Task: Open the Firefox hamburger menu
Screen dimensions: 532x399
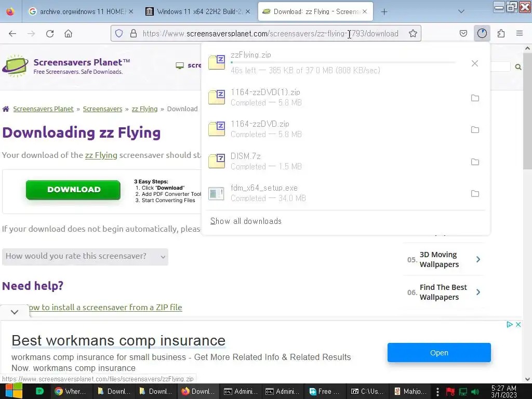Action: tap(520, 33)
